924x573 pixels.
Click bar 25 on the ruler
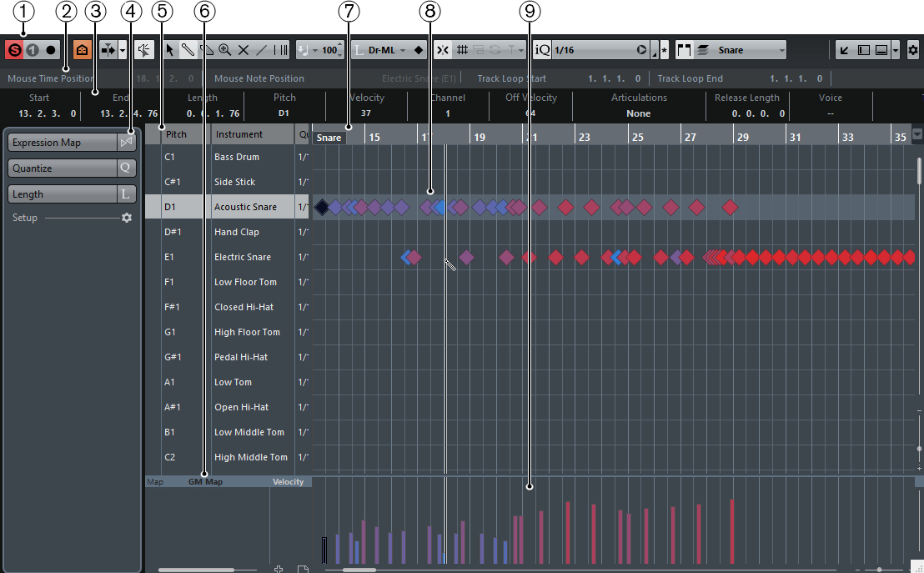coord(638,138)
